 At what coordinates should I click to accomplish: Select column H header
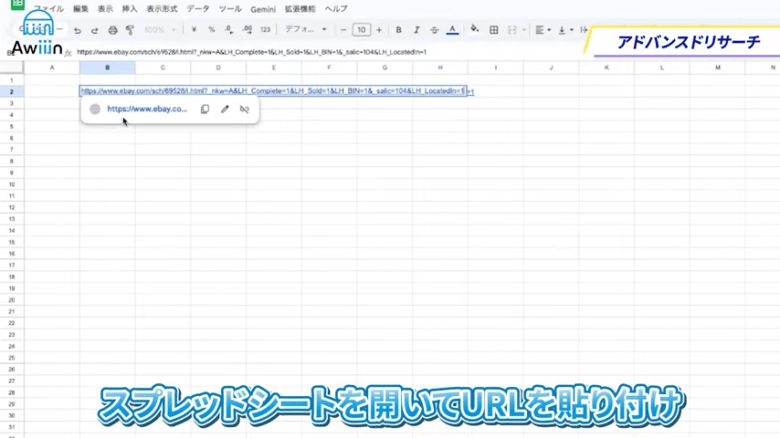[440, 68]
